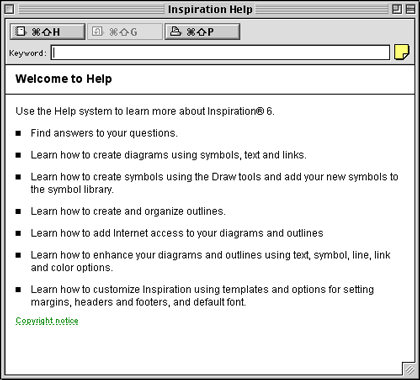
Task: Click the Topics button labeled ⌘⇧H
Action: (48, 32)
